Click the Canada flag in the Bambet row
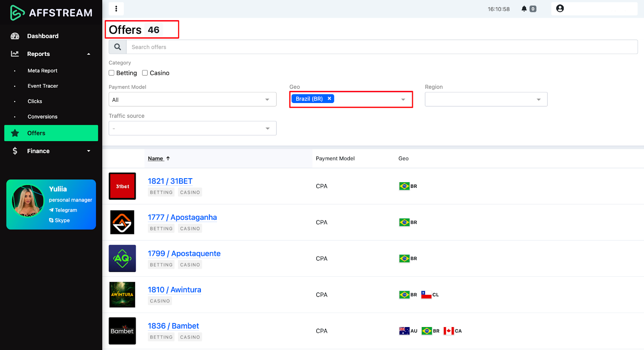Screen dimensions: 644x350 [449, 331]
